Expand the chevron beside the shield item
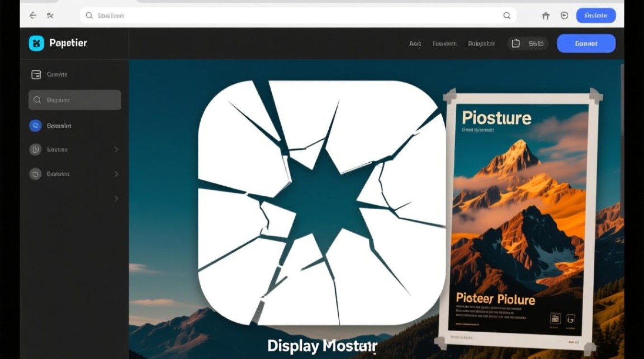The height and width of the screenshot is (359, 644). (116, 174)
